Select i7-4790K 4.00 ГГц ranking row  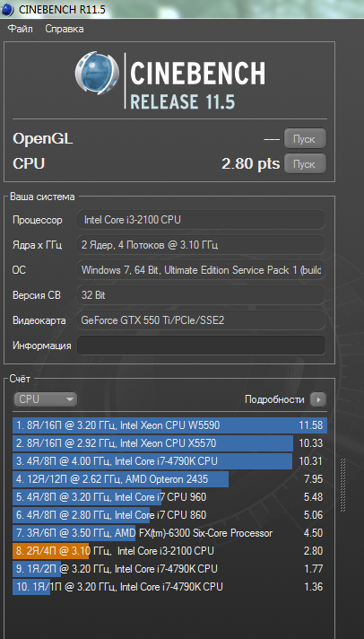click(x=169, y=461)
